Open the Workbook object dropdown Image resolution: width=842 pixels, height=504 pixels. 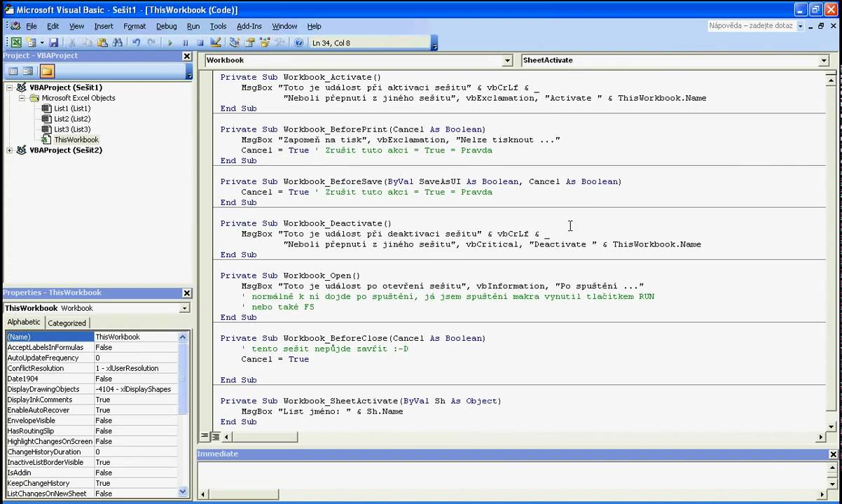(507, 61)
